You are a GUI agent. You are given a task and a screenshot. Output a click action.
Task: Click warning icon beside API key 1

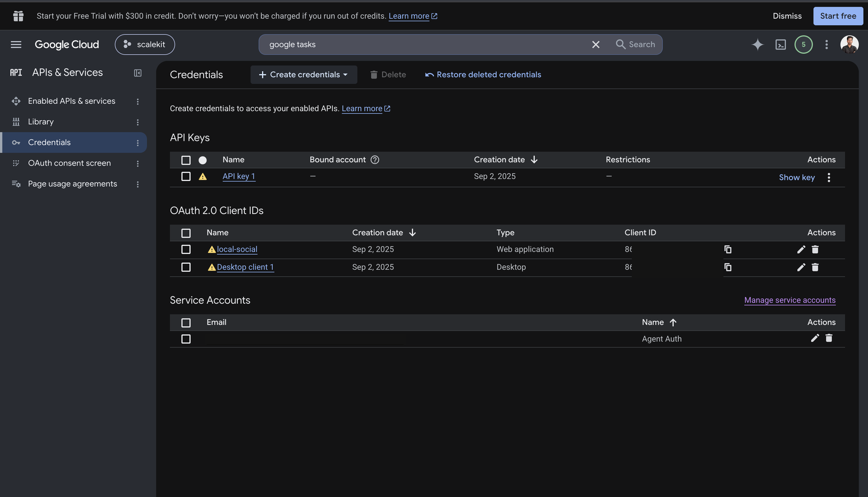[x=203, y=176]
